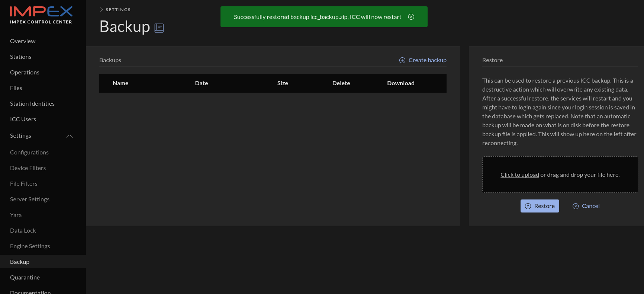The height and width of the screenshot is (294, 644).
Task: Open Quarantine settings
Action: pyautogui.click(x=25, y=277)
